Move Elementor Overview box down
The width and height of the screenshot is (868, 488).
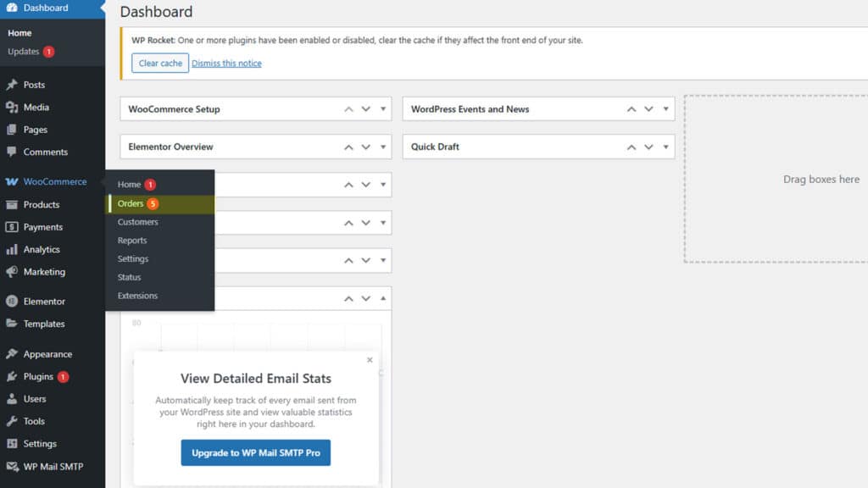[x=366, y=147]
